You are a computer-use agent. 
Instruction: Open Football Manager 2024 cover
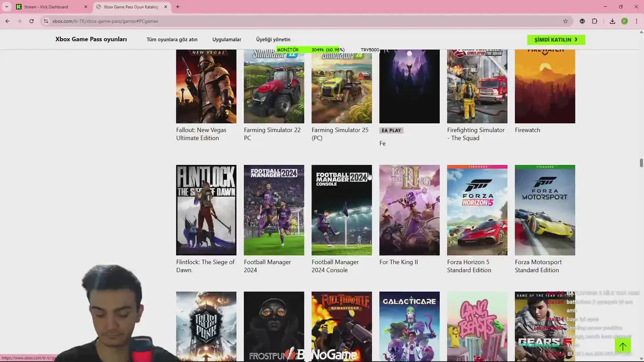click(274, 210)
